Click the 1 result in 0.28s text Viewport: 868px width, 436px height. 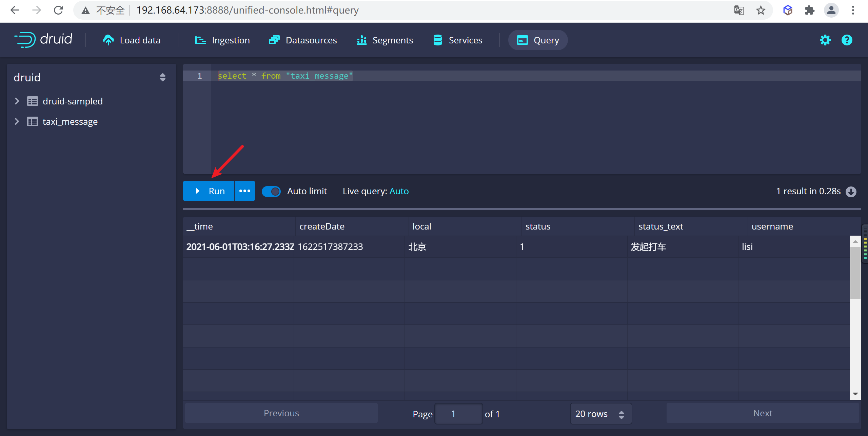pos(808,191)
